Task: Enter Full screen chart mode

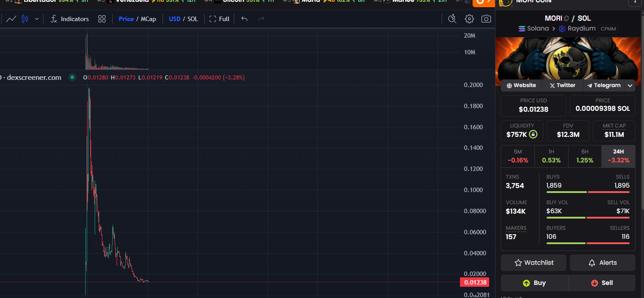Action: tap(219, 19)
